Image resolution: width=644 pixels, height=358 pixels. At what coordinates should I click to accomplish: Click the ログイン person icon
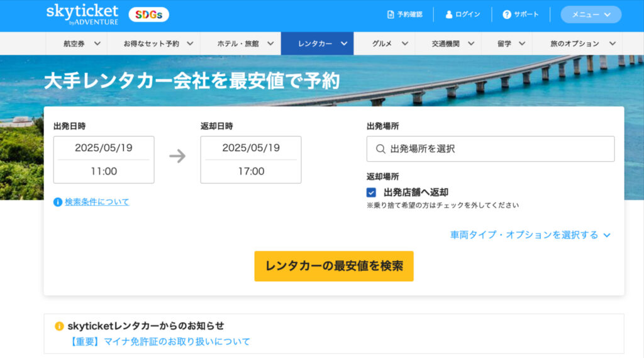pyautogui.click(x=449, y=15)
